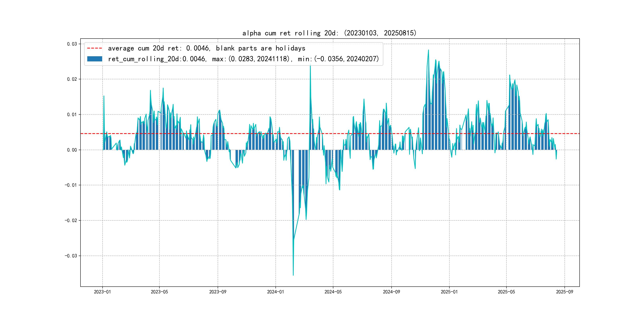Click the 2023-09 x-axis tick label
Viewport: 644px width, 322px height.
[217, 292]
